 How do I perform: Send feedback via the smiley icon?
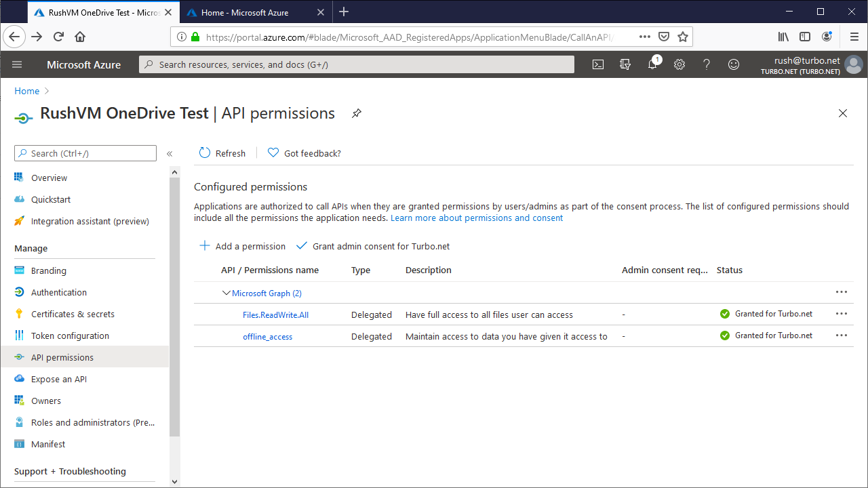click(733, 64)
